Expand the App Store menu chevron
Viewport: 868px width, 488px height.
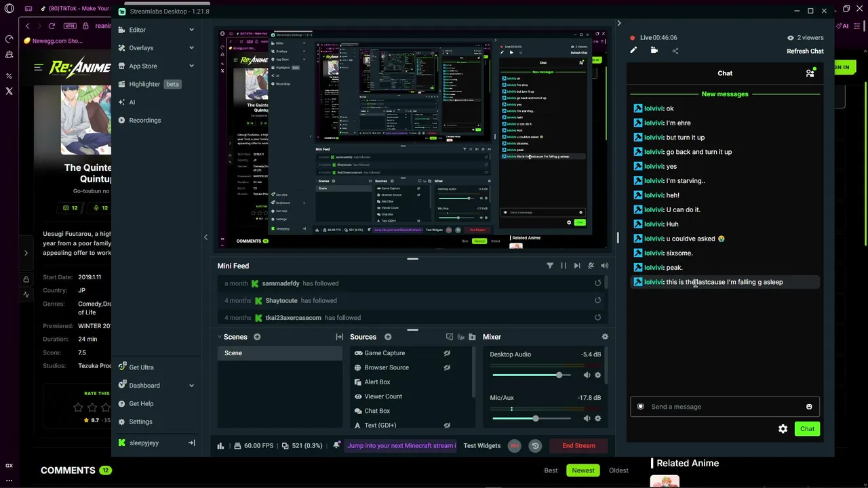[x=191, y=66]
